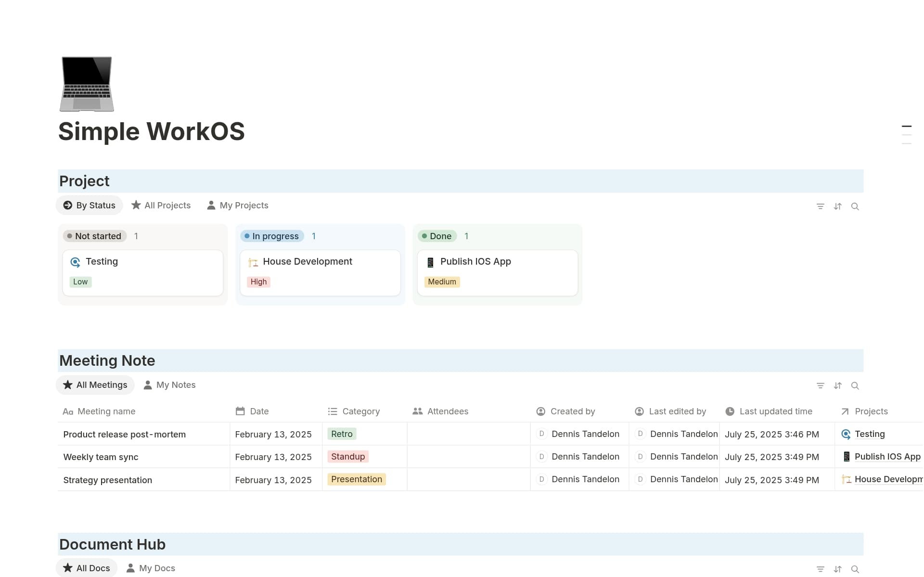This screenshot has height=577, width=924.
Task: Click the Retro category tag
Action: point(341,433)
